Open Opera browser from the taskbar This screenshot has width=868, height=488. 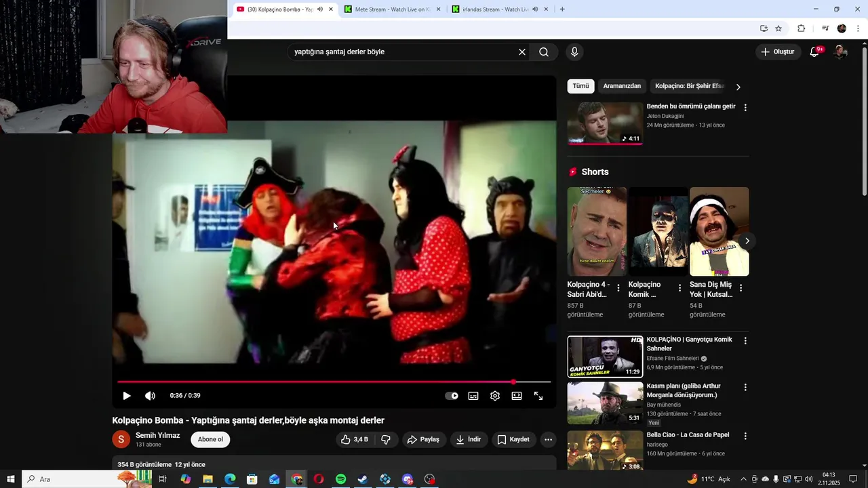click(319, 479)
